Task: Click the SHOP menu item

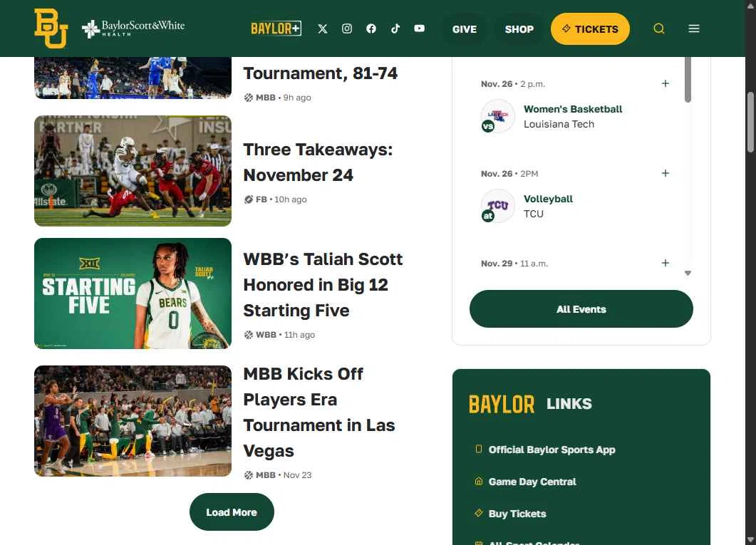Action: click(519, 29)
